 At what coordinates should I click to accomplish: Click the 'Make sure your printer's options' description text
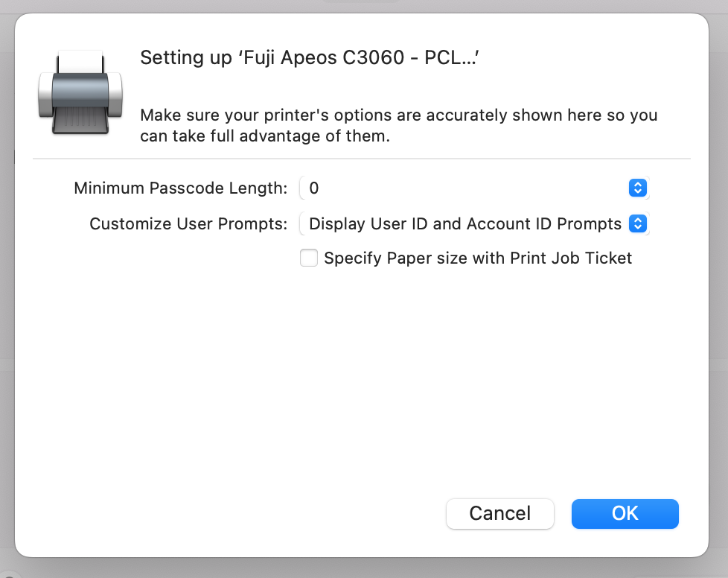399,125
